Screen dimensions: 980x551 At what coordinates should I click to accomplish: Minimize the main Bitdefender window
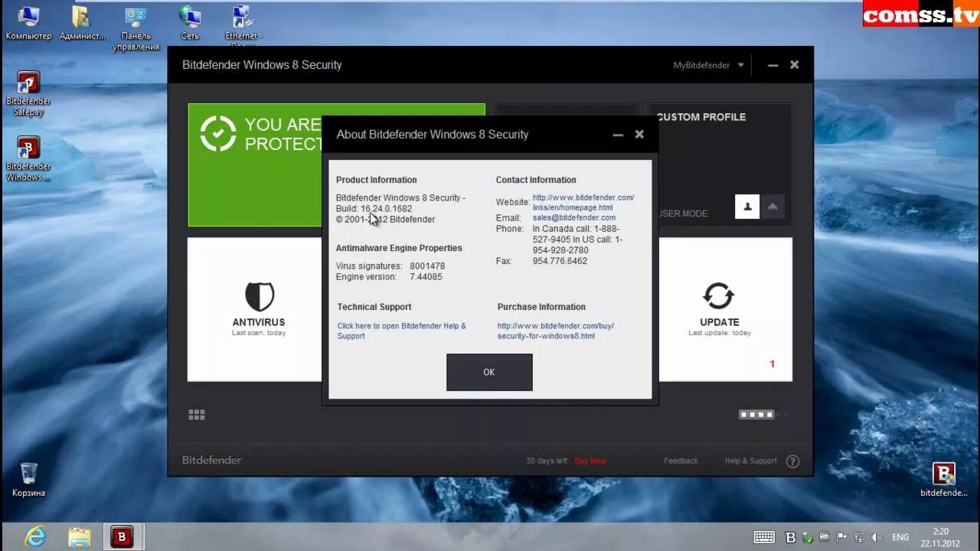point(773,65)
